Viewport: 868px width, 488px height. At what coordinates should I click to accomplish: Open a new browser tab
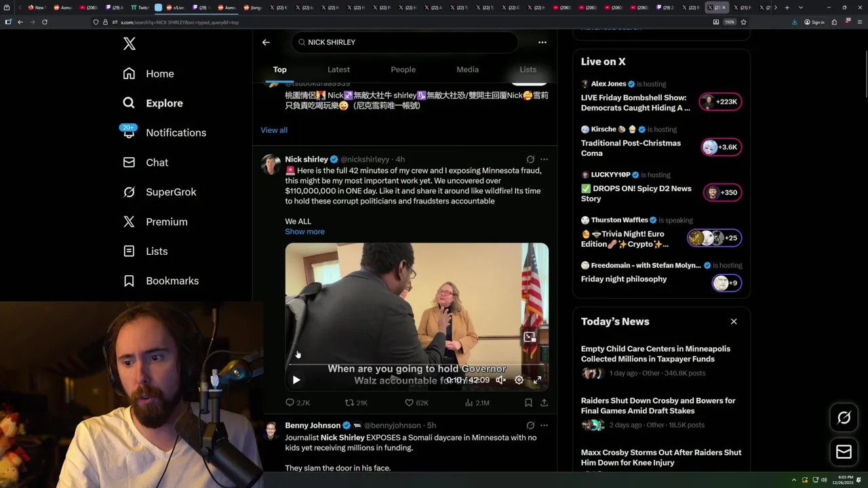click(787, 7)
